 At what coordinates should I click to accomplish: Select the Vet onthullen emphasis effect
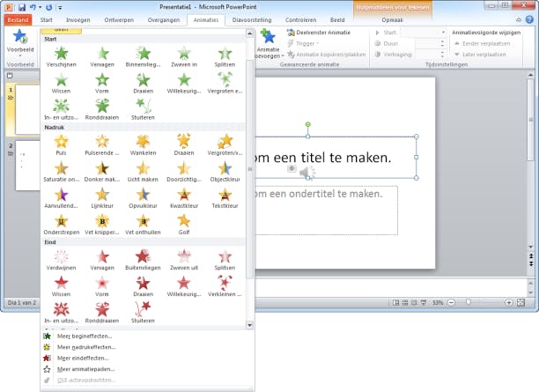tap(143, 225)
